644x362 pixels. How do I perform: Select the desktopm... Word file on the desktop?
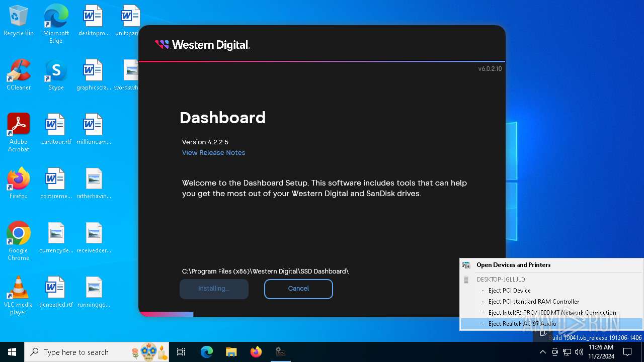coord(94,21)
